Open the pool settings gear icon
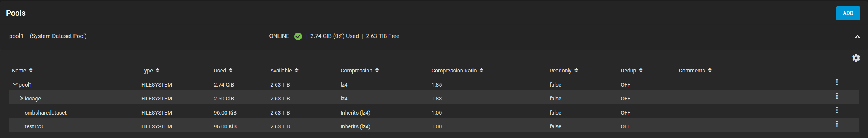 856,58
